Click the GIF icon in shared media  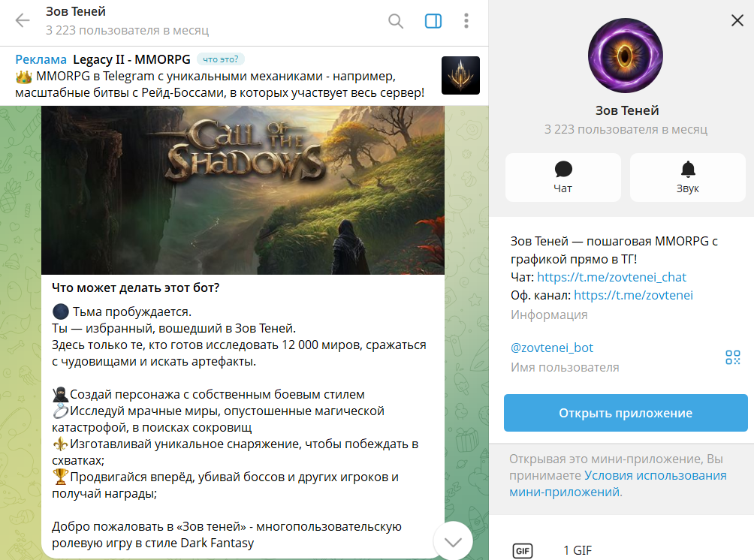523,551
